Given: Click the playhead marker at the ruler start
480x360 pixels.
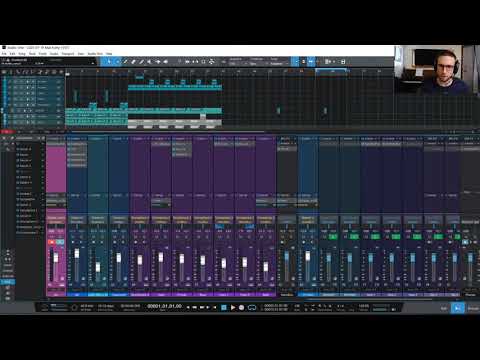Looking at the screenshot, I should (x=68, y=74).
